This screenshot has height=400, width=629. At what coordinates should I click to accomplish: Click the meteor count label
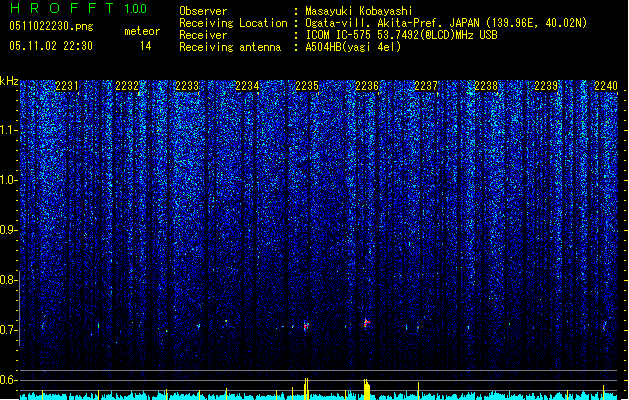pyautogui.click(x=142, y=31)
